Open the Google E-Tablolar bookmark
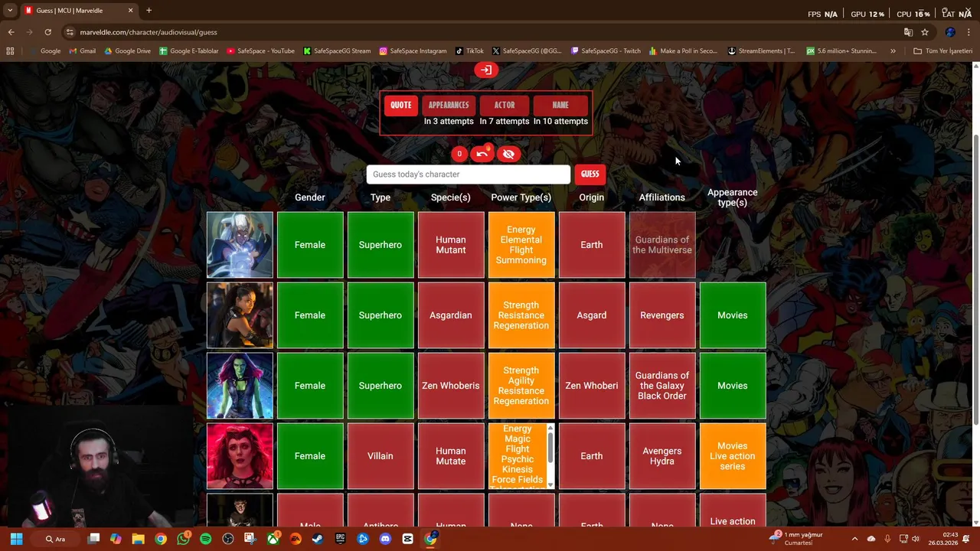 click(188, 51)
